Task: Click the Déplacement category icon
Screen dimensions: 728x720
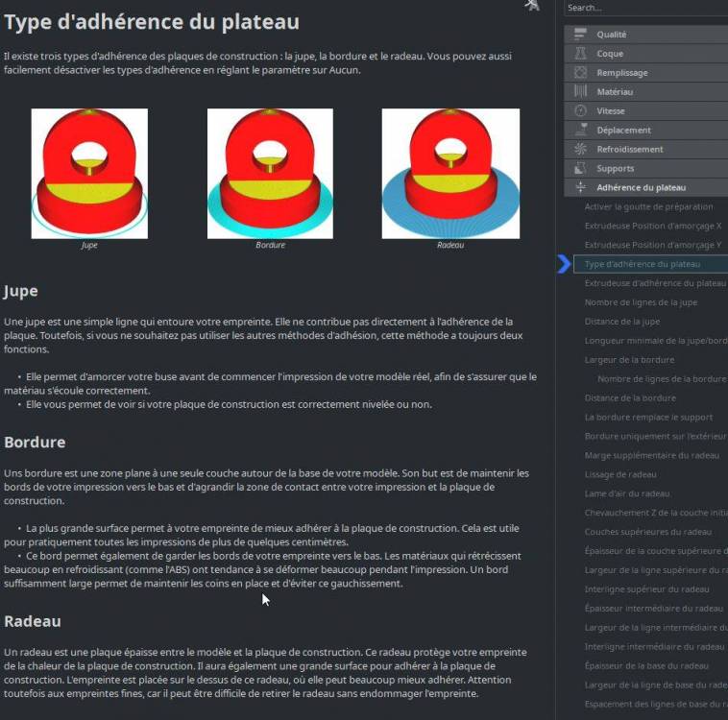Action: pyautogui.click(x=580, y=130)
